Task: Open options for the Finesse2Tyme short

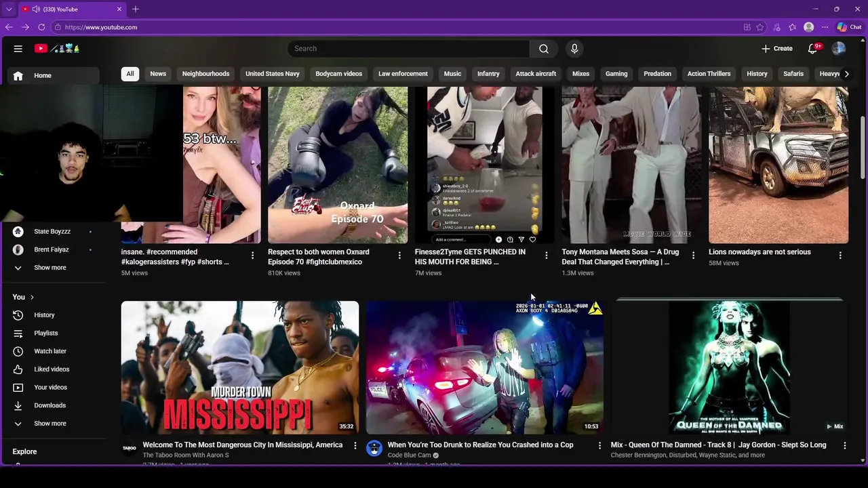Action: (547, 256)
